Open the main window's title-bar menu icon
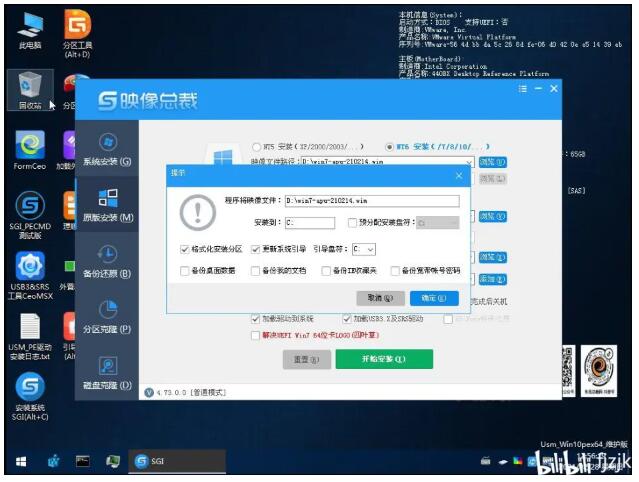The width and height of the screenshot is (639, 482). click(x=522, y=89)
